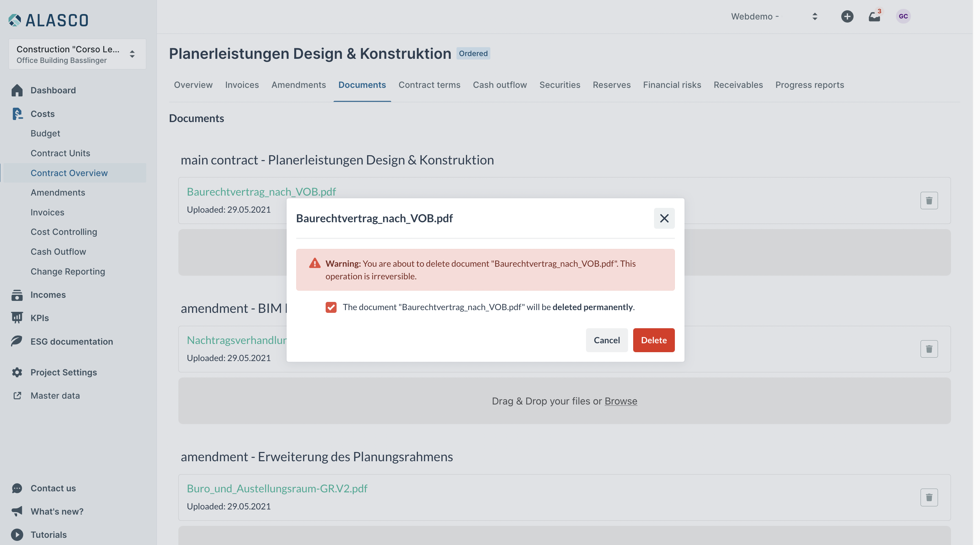
Task: Expand the Construction project selector
Action: pyautogui.click(x=77, y=54)
